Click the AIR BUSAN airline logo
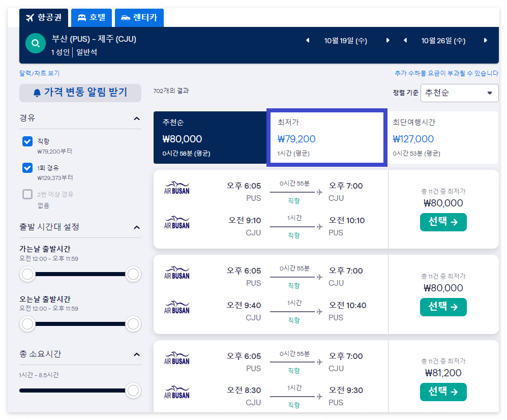The width and height of the screenshot is (507, 420). [176, 187]
